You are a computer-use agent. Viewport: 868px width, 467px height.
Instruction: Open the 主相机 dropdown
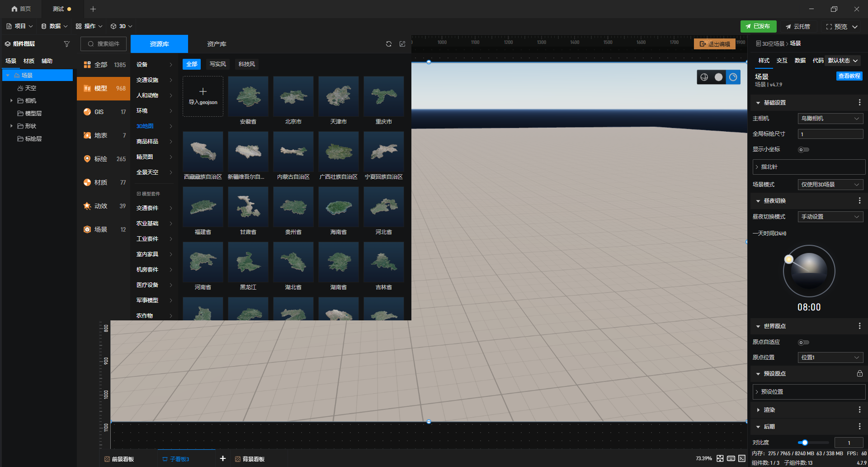pos(830,119)
